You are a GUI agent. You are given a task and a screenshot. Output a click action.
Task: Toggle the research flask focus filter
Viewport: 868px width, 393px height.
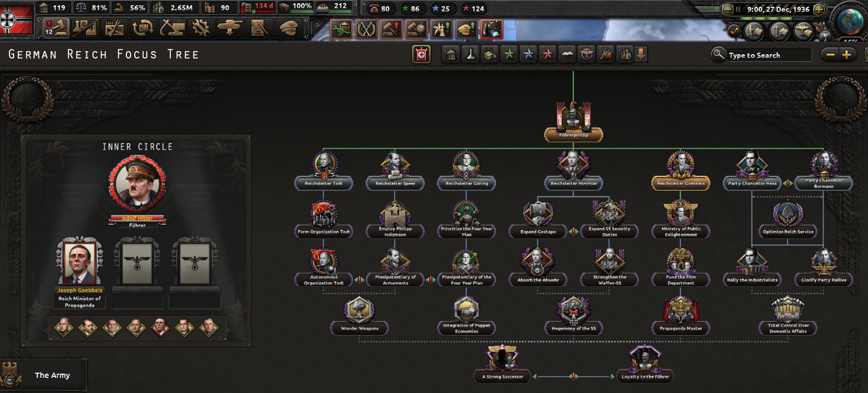[471, 54]
